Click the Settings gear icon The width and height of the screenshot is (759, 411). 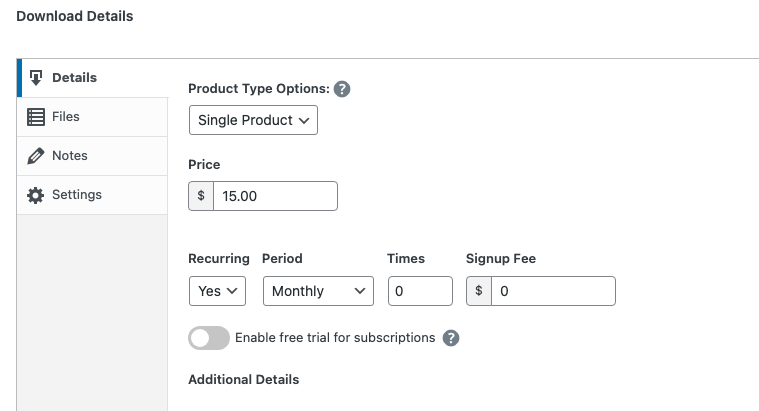click(x=36, y=195)
